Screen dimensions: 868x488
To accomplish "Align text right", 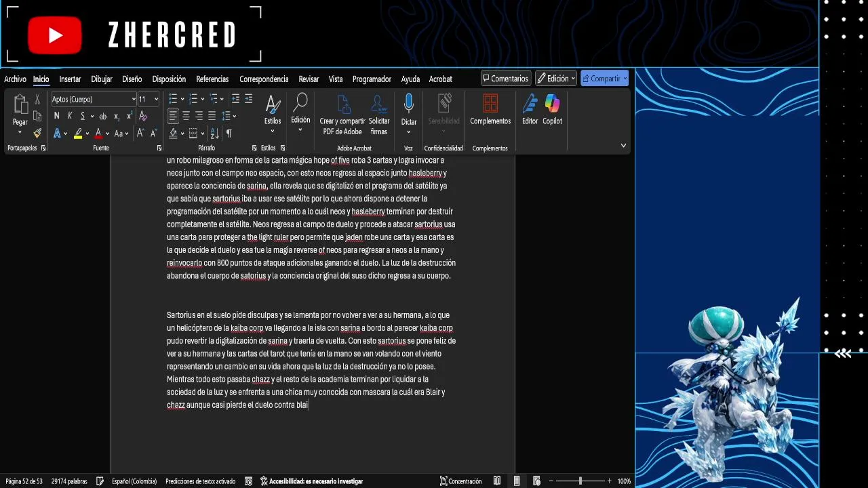I will point(199,116).
